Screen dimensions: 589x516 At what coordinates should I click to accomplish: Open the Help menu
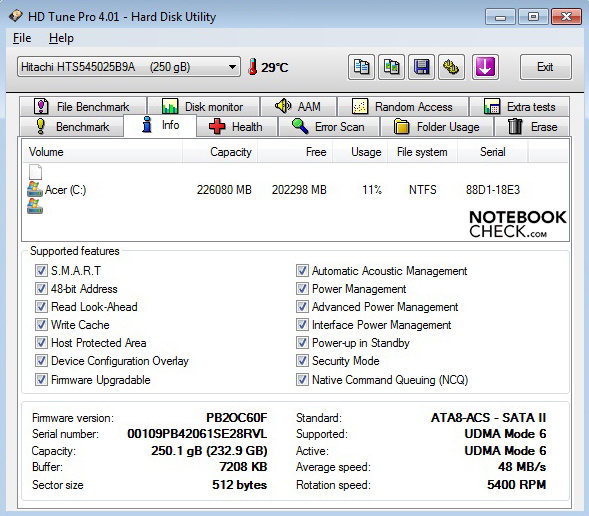click(x=61, y=38)
